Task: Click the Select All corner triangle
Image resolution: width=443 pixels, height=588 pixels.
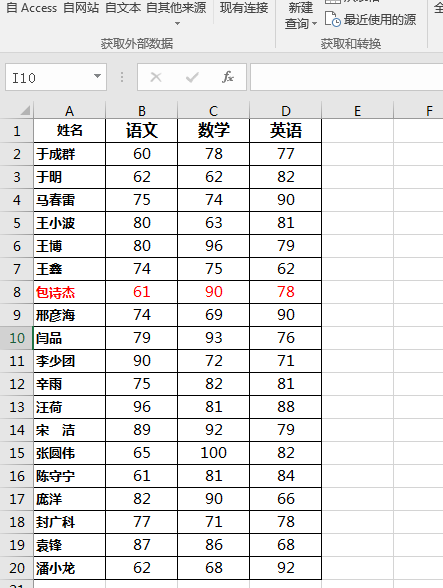Action: point(25,110)
